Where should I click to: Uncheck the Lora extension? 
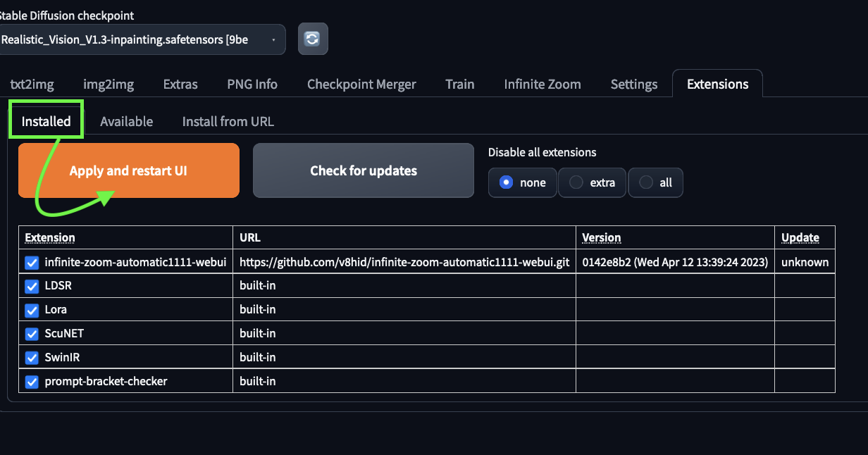31,310
